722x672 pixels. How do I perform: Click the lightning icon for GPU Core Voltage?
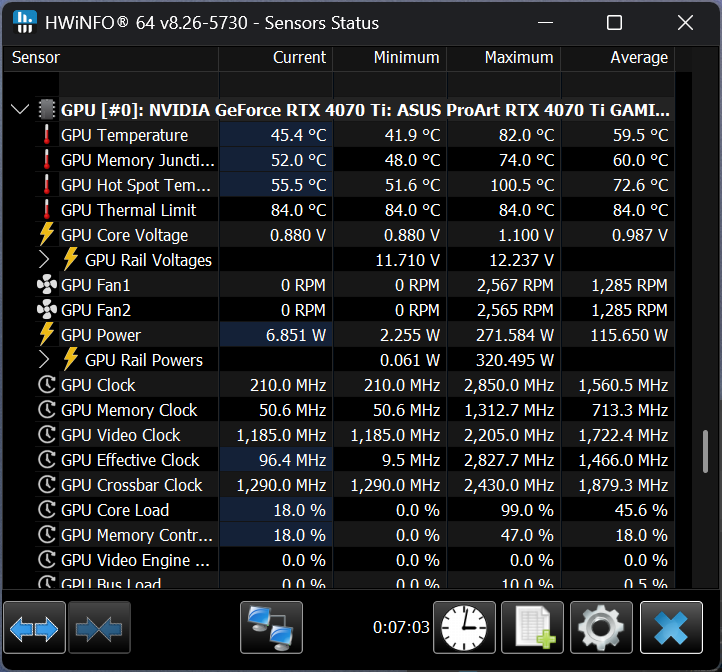point(47,234)
